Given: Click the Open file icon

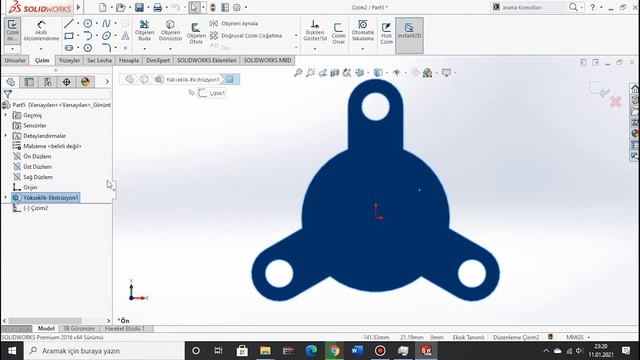Looking at the screenshot, I should 120,7.
